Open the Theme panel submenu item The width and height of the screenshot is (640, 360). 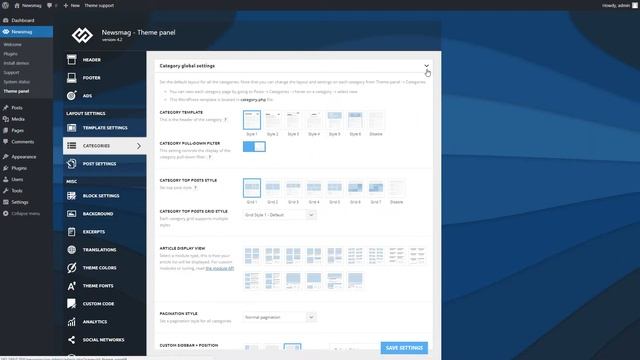point(16,91)
